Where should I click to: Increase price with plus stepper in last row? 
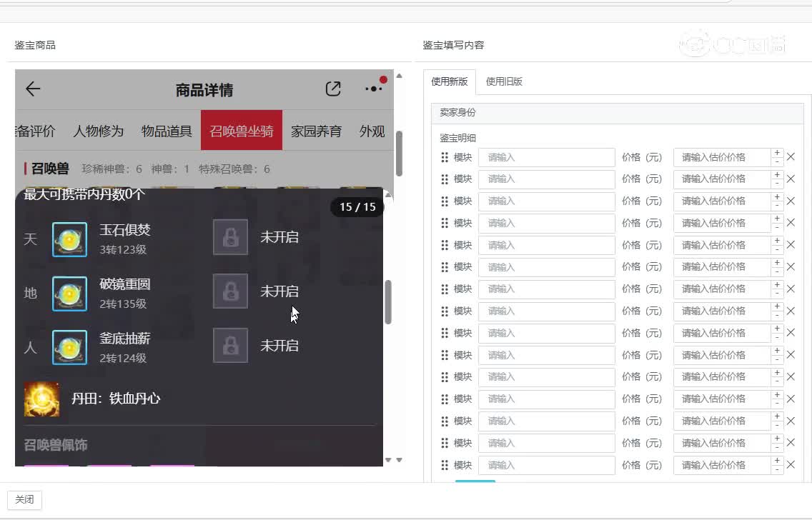777,461
